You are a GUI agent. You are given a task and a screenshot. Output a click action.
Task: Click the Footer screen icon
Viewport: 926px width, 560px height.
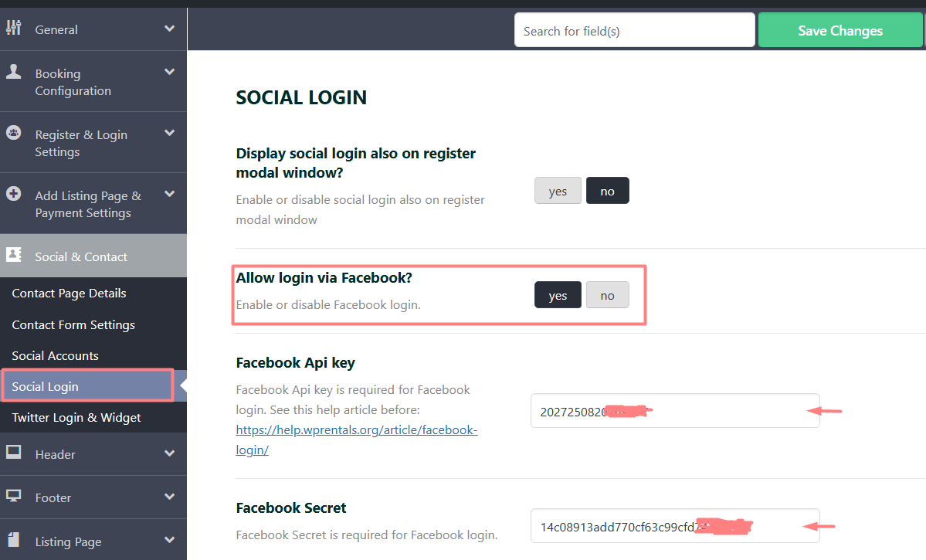[14, 496]
